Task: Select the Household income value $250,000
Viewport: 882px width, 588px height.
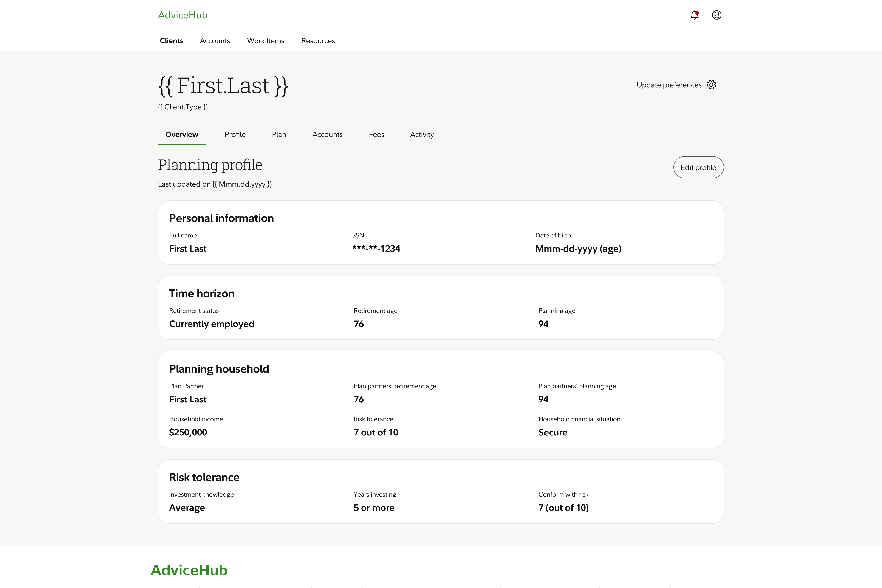Action: point(188,432)
